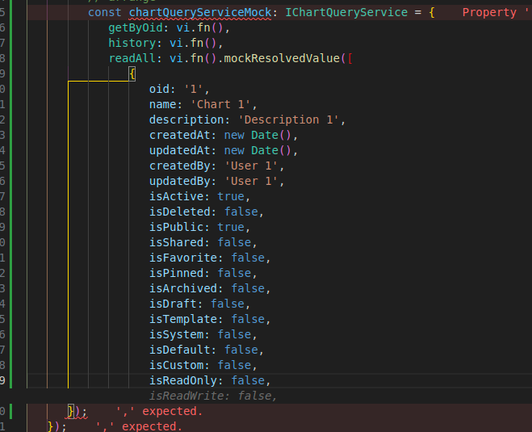Click the const keyword
The image size is (532, 432).
coord(104,12)
